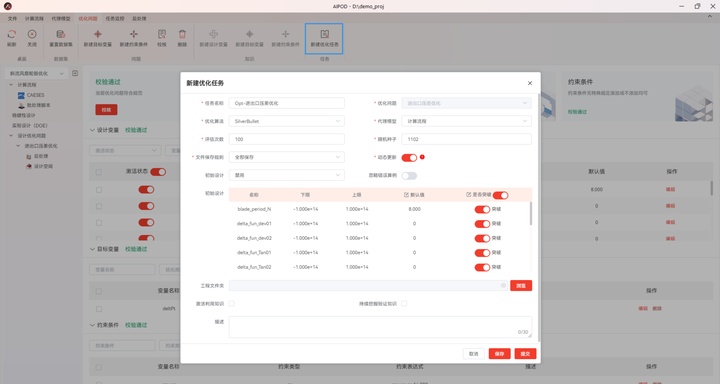Close the 新建优化任务 dialog with X

(x=530, y=83)
